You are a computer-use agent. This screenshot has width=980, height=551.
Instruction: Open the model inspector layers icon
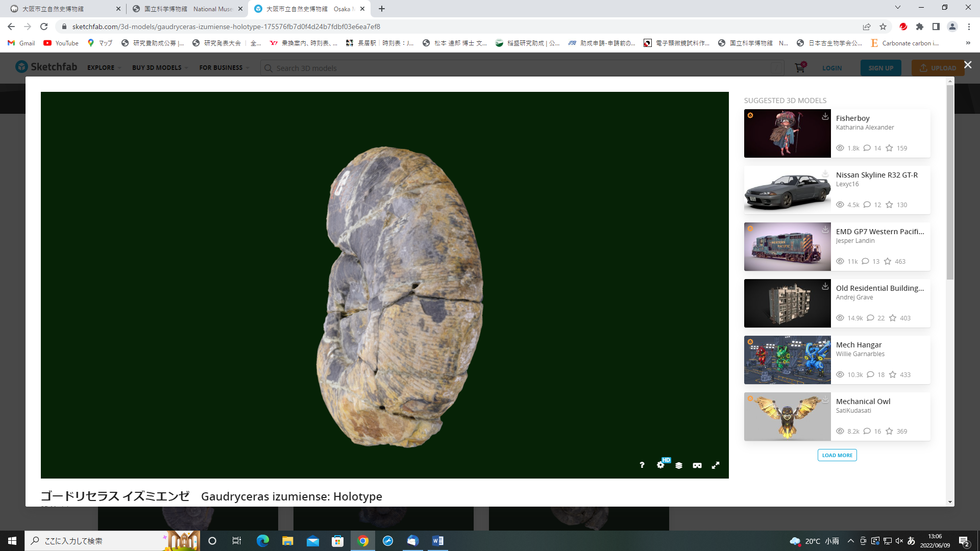(679, 465)
